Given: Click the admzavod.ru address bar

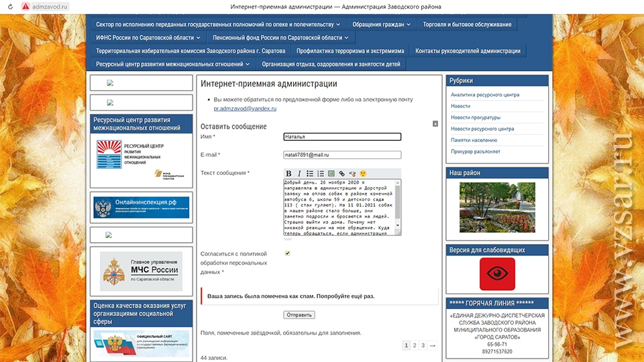Looking at the screenshot, I should (x=49, y=7).
